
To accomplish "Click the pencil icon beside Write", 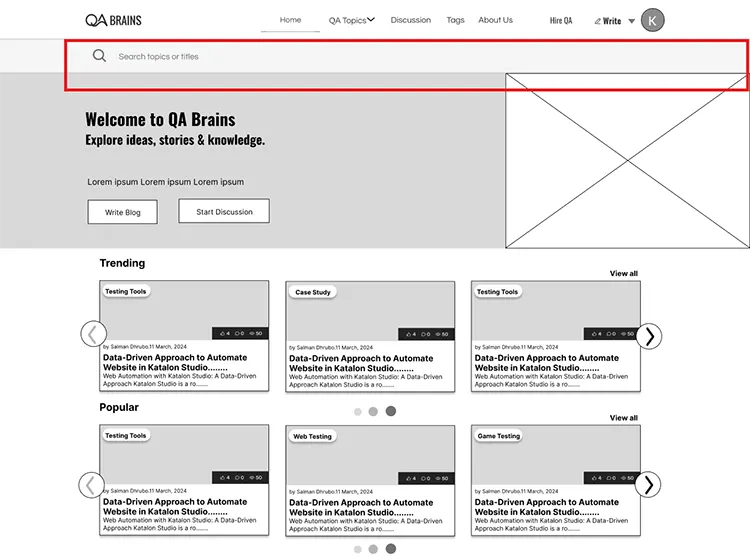I will (x=597, y=21).
